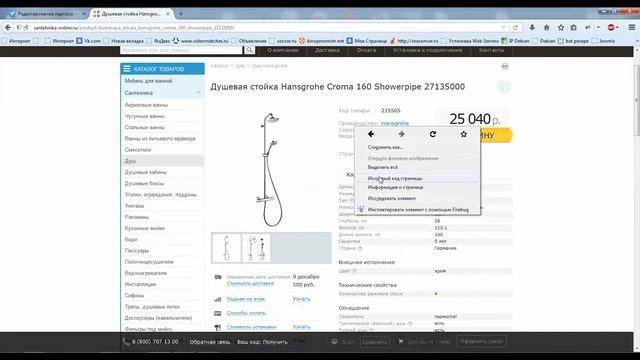Image resolution: width=640 pixels, height=360 pixels.
Task: Click the printer icon above the product title
Action: tap(505, 66)
